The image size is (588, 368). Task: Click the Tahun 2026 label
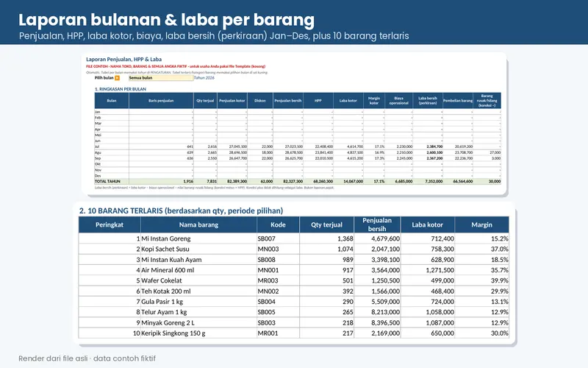[204, 78]
